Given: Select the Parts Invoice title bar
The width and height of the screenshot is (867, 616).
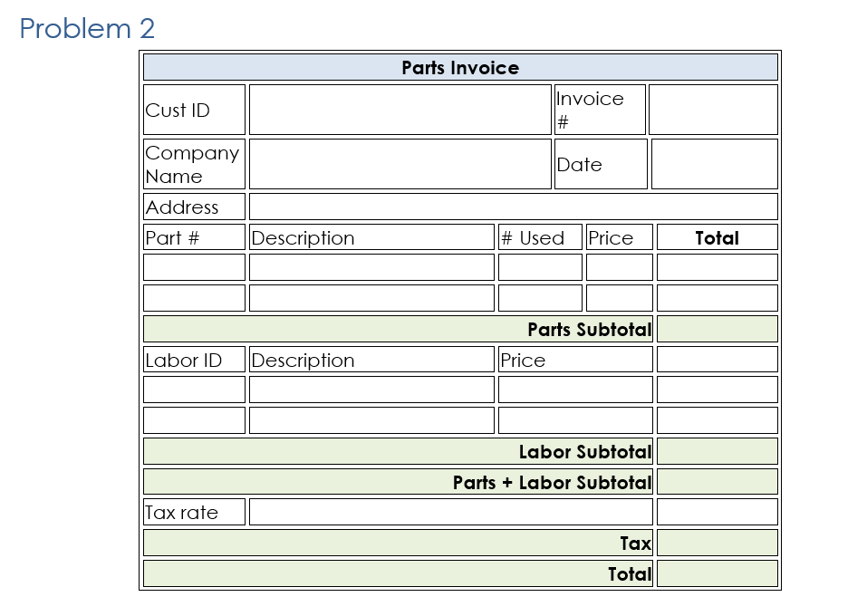Looking at the screenshot, I should click(459, 67).
